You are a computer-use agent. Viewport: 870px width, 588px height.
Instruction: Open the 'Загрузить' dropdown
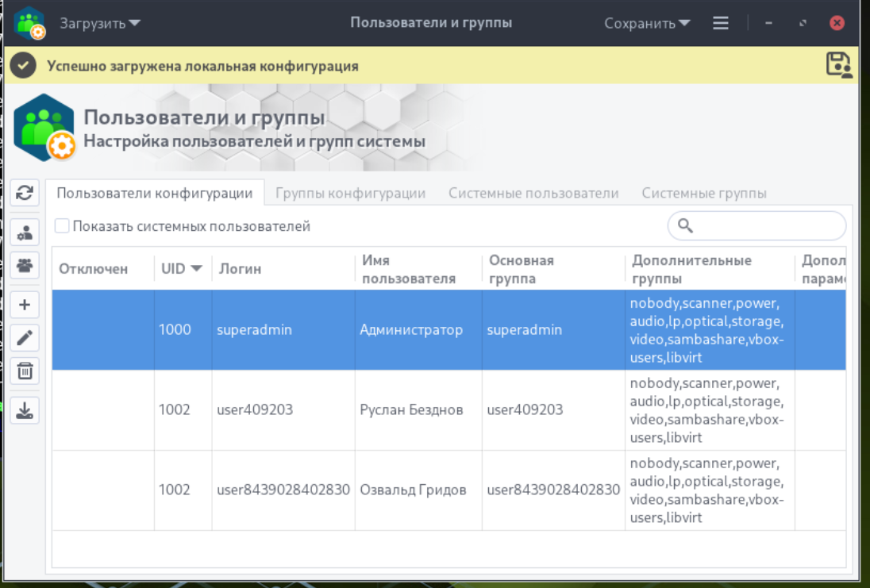coord(100,23)
